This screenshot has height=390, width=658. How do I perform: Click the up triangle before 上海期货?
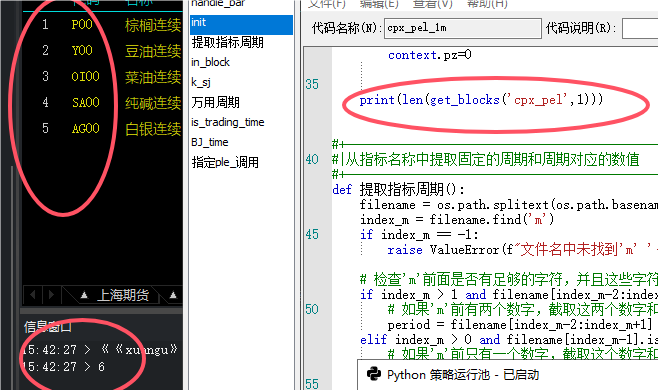point(84,296)
